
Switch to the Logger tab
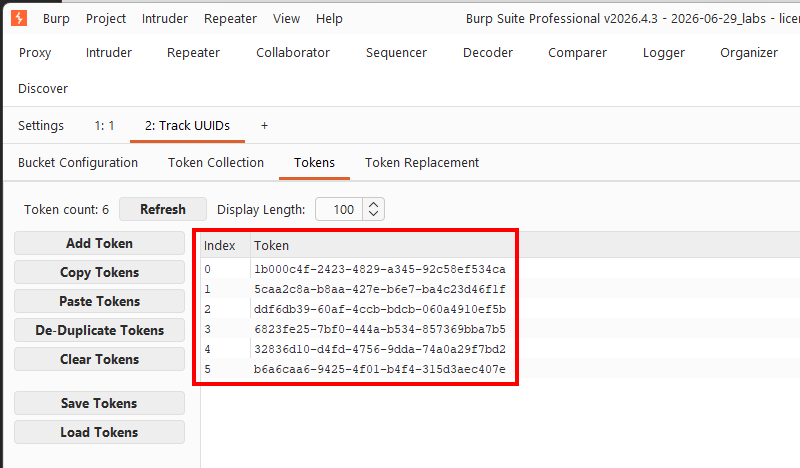click(663, 53)
